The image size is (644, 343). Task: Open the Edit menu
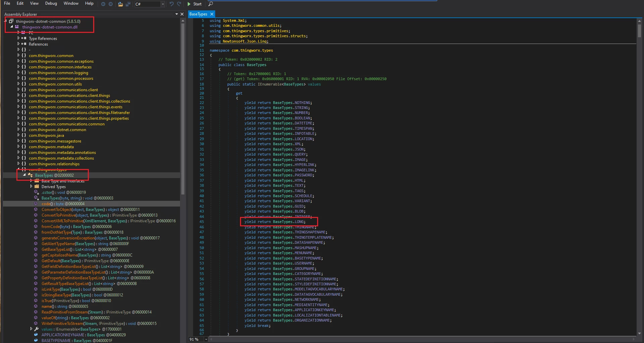coord(20,3)
